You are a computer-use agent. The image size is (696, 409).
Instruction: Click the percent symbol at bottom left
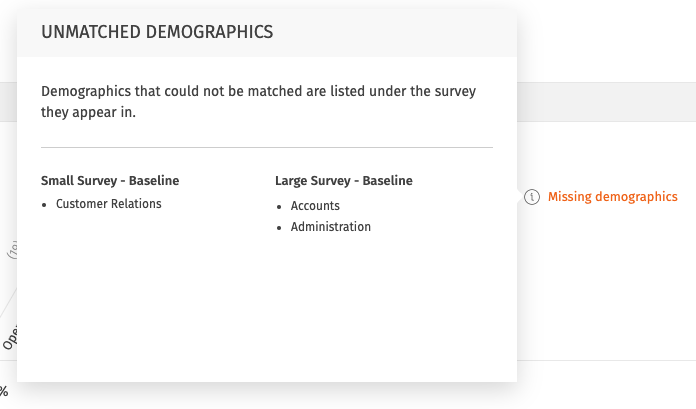4,392
